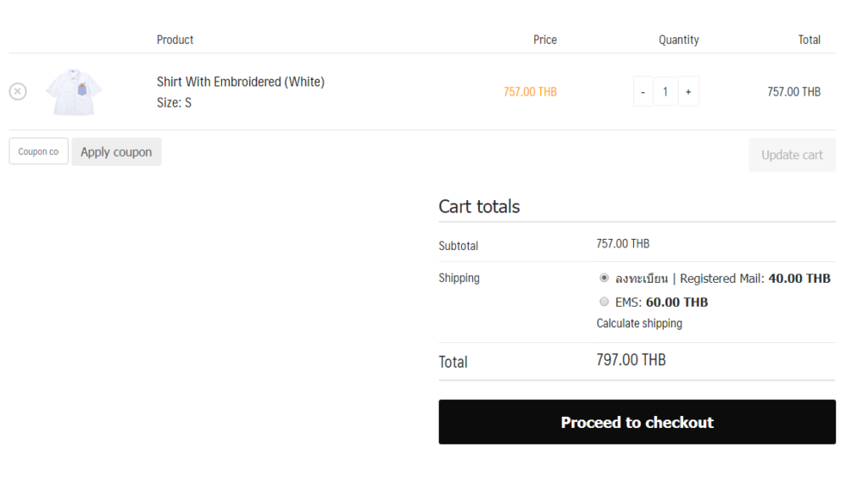This screenshot has height=477, width=868.
Task: Expand the Calculate shipping section
Action: click(x=639, y=323)
